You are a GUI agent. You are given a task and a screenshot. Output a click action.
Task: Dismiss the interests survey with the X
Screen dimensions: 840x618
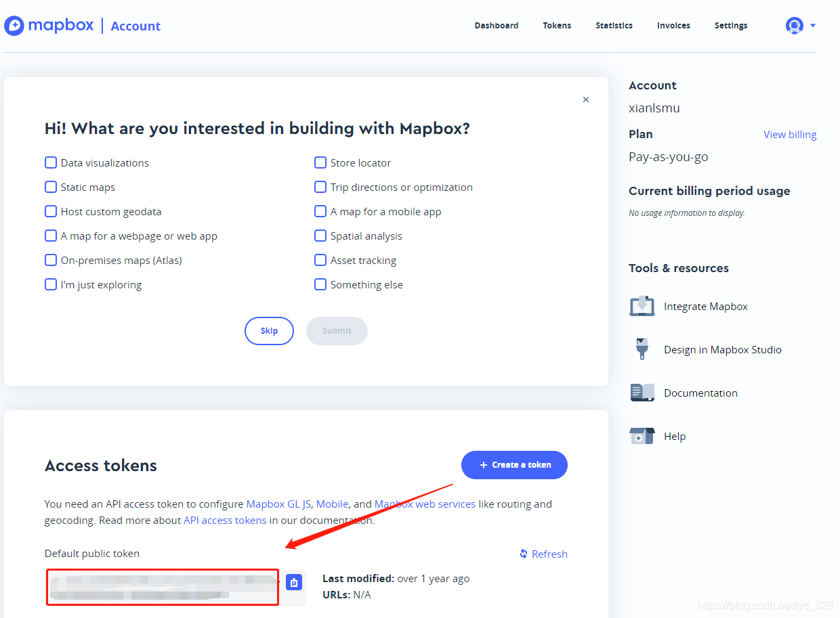[586, 100]
